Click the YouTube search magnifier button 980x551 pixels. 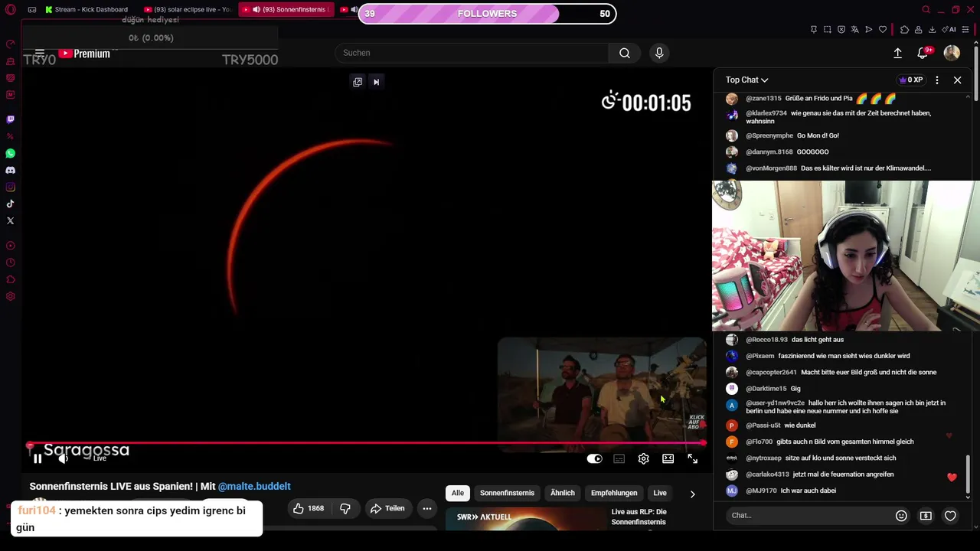(625, 53)
